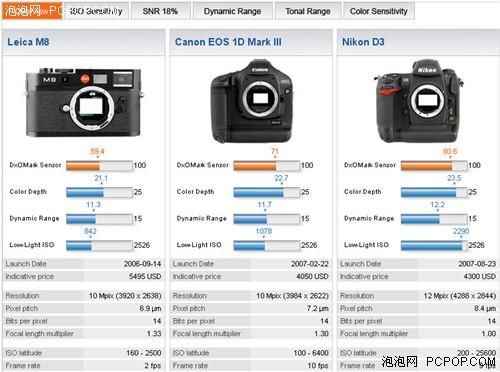The height and width of the screenshot is (372, 500).
Task: Select Nikon launch date 2007-08-23
Action: [477, 264]
